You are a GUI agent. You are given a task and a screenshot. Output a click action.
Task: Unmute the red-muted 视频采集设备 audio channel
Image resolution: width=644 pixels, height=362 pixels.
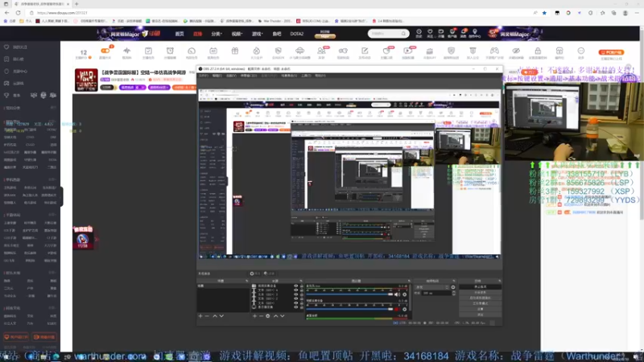[397, 309]
